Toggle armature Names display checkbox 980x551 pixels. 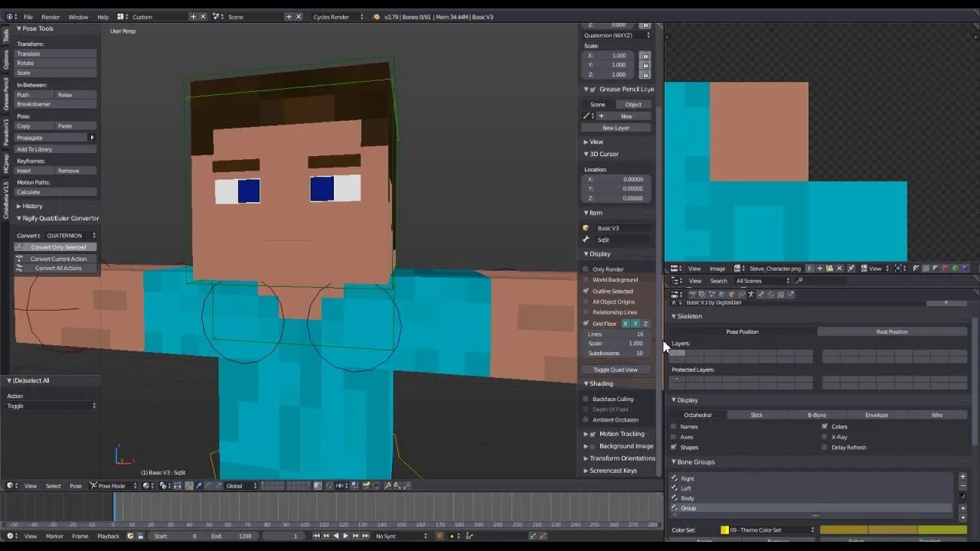(x=674, y=426)
